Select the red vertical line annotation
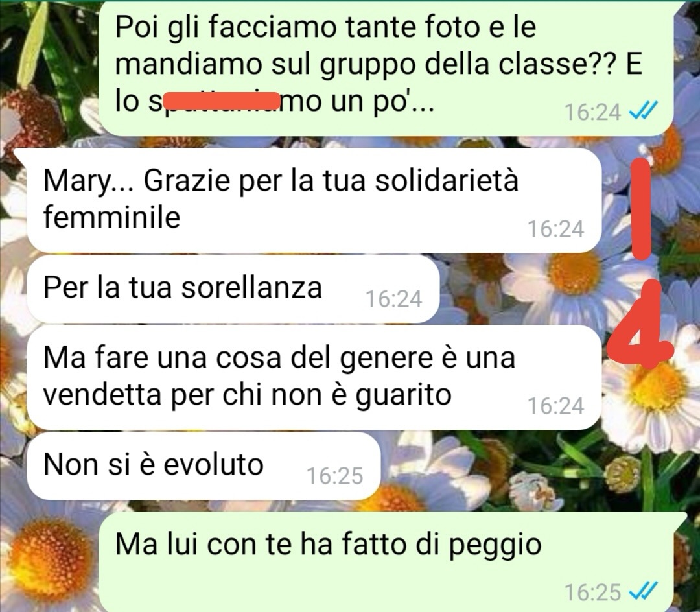The height and width of the screenshot is (612, 700). click(x=642, y=209)
